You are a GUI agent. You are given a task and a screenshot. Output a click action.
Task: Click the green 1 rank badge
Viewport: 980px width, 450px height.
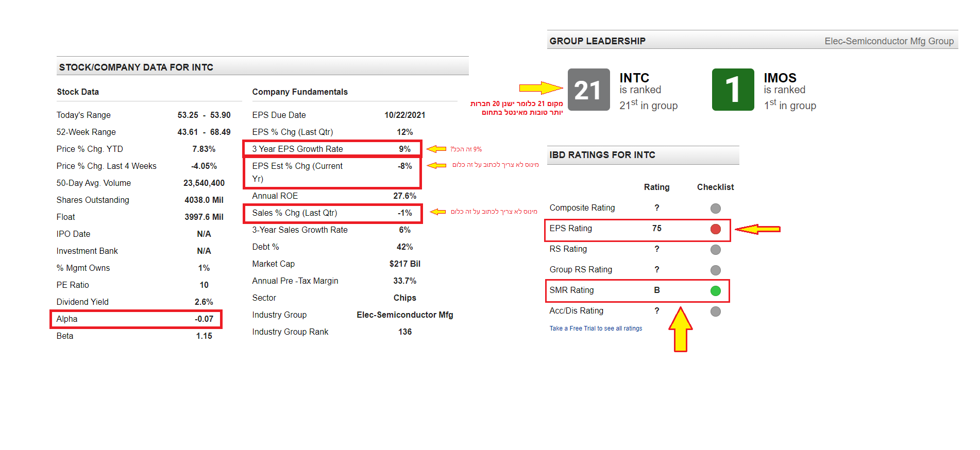733,90
